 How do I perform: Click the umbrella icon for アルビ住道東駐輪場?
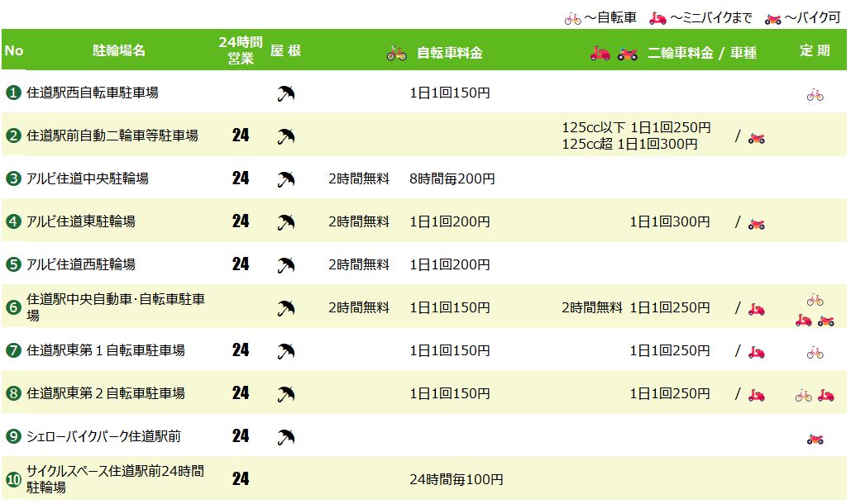tap(286, 222)
